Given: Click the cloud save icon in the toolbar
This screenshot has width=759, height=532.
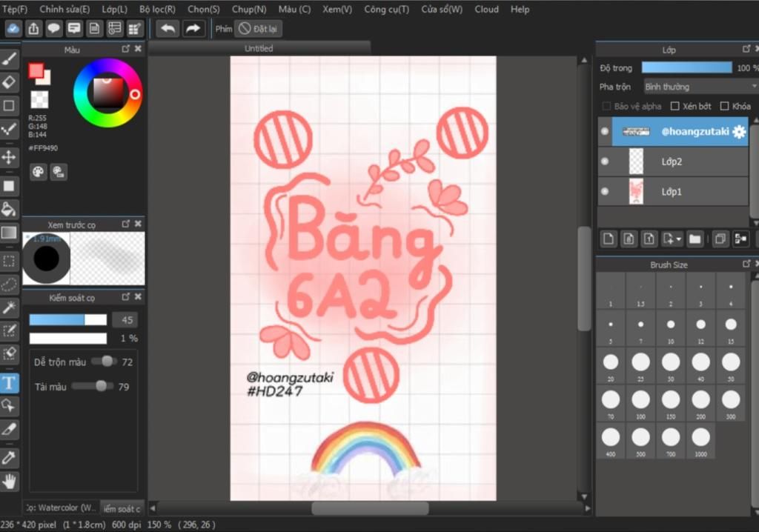Looking at the screenshot, I should 13,29.
